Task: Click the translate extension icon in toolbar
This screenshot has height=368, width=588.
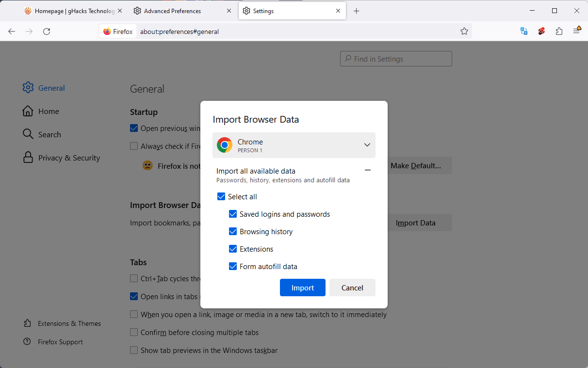Action: click(x=524, y=32)
